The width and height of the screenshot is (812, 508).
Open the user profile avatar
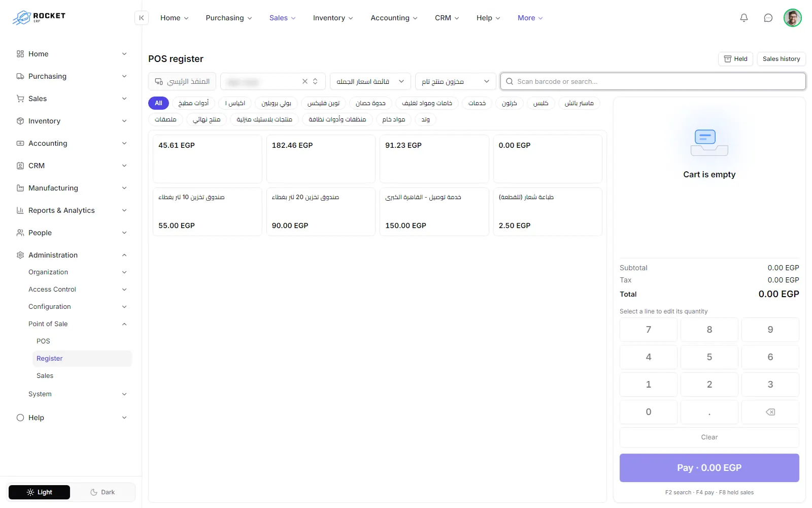pyautogui.click(x=793, y=18)
